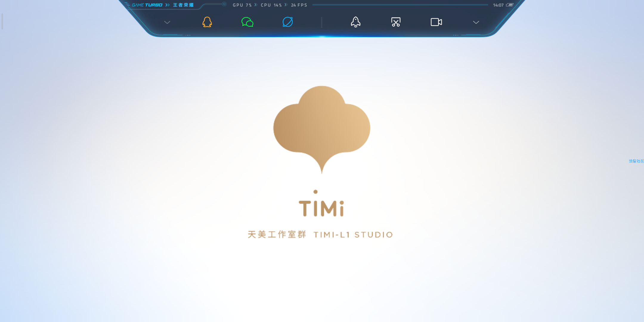The width and height of the screenshot is (644, 322).
Task: Click the Game Turbo logo text
Action: pos(147,5)
